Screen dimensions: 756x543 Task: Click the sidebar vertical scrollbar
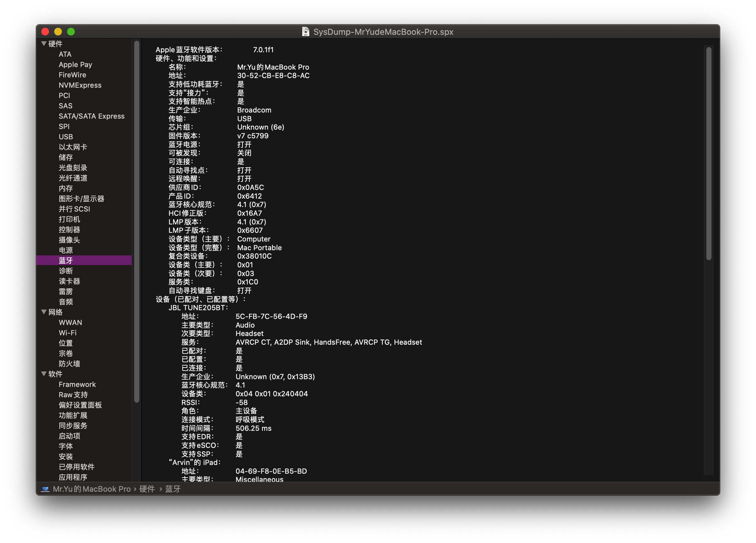click(137, 220)
